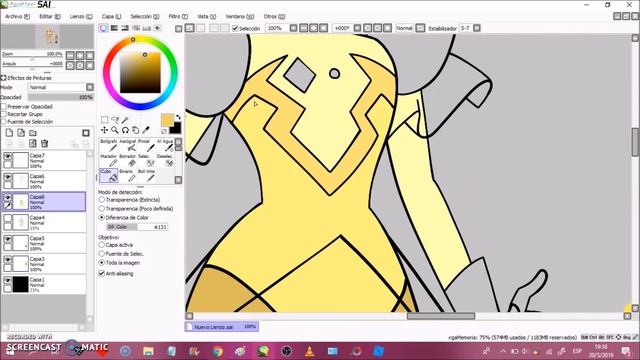
Task: Hide the Capa7 layer
Action: (8, 156)
